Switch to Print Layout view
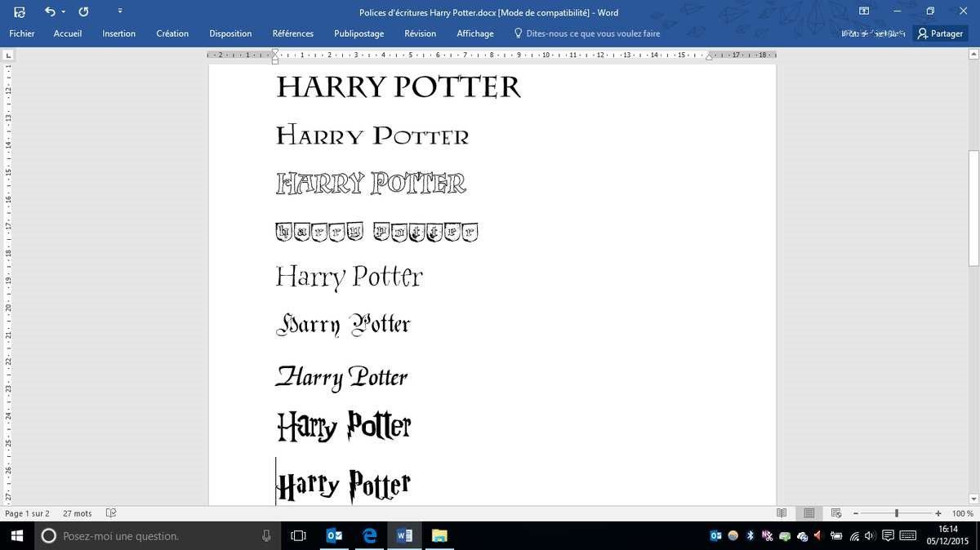This screenshot has height=550, width=980. click(809, 513)
